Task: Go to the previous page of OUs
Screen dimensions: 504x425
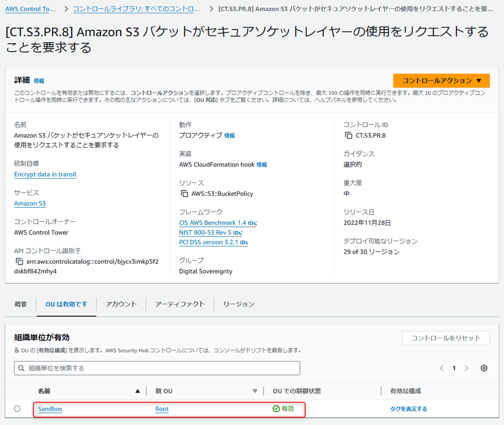Action: pyautogui.click(x=441, y=368)
